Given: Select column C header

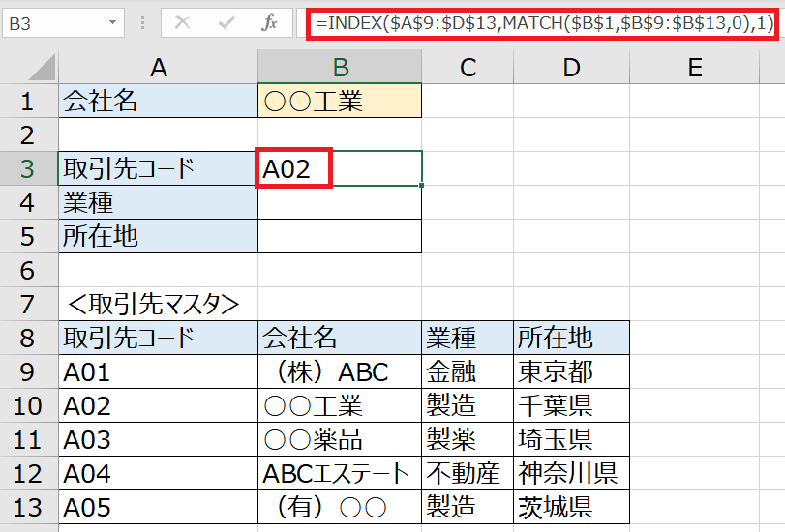Looking at the screenshot, I should click(x=468, y=67).
